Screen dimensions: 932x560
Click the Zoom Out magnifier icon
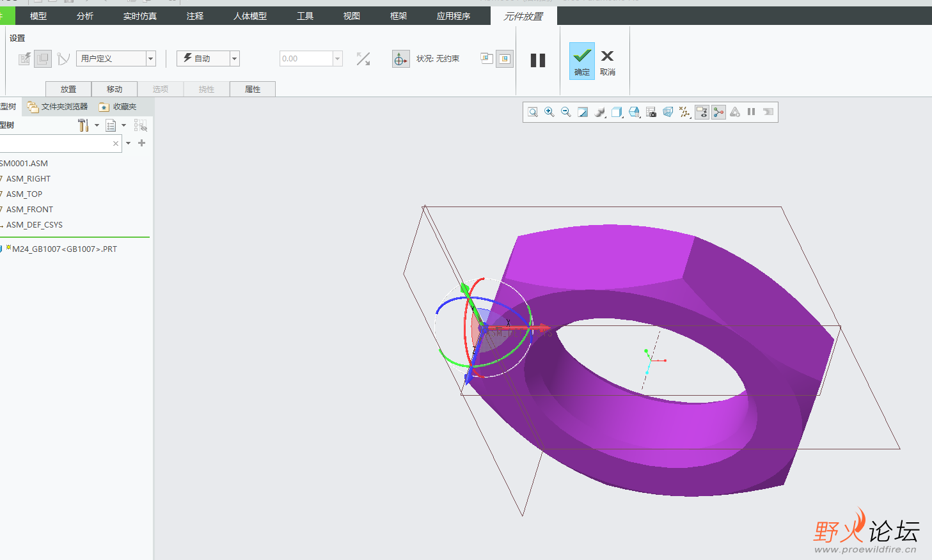pyautogui.click(x=565, y=113)
